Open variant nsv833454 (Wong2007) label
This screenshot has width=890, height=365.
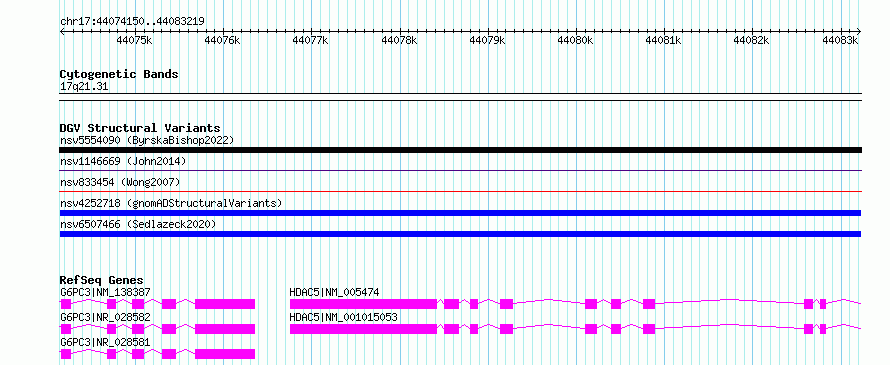pos(120,182)
